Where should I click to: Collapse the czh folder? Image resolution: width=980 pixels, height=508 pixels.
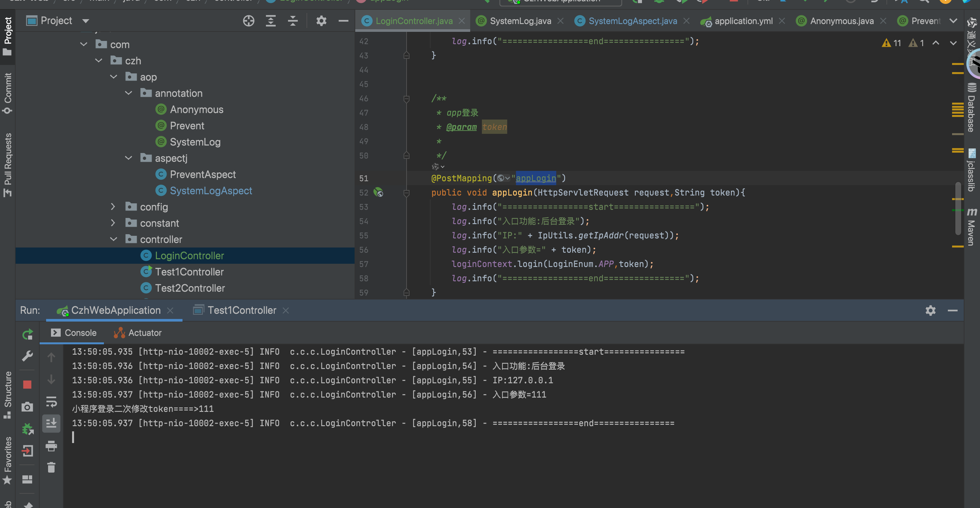(x=98, y=60)
